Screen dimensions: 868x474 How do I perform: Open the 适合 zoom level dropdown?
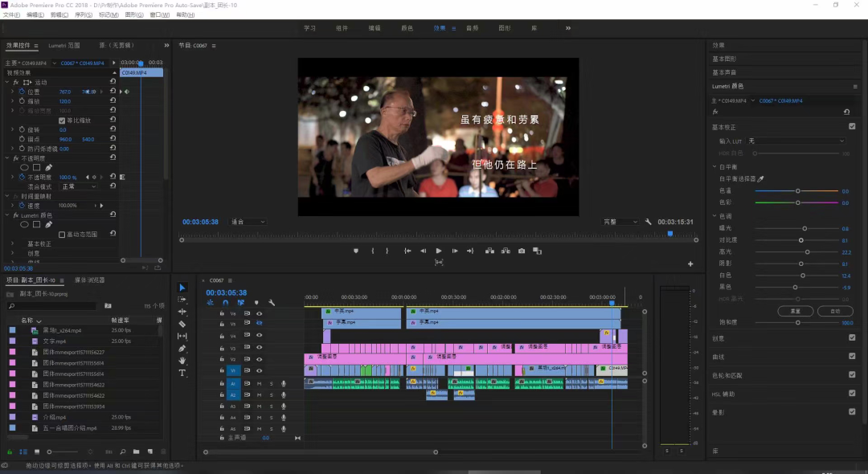point(248,222)
